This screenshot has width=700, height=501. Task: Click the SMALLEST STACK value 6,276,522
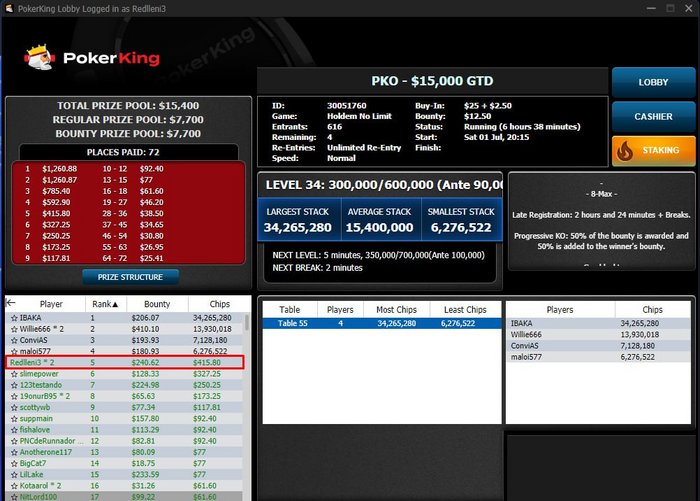click(x=461, y=228)
